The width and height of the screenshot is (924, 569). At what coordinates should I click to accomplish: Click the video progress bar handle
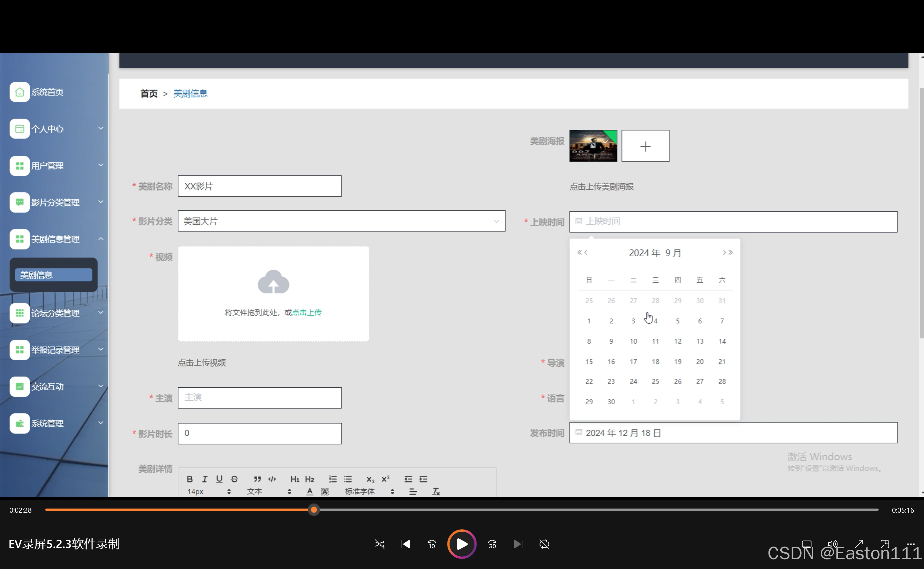[x=314, y=510]
